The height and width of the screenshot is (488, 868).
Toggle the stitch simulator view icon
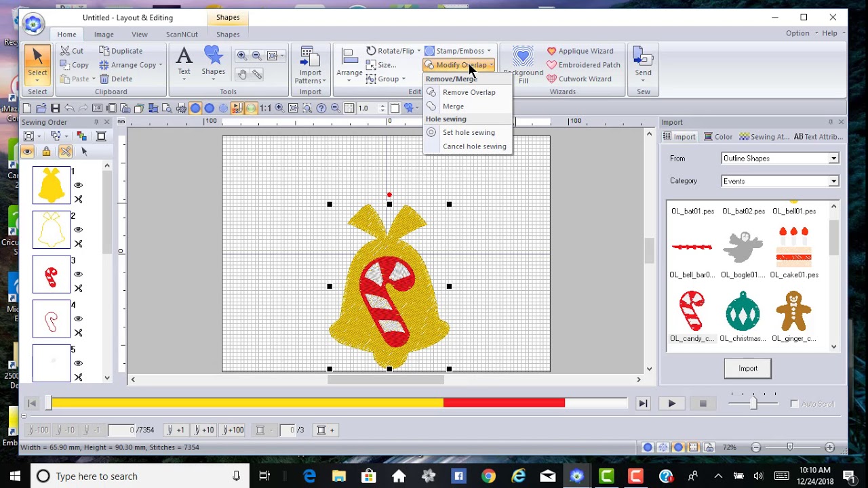(237, 108)
